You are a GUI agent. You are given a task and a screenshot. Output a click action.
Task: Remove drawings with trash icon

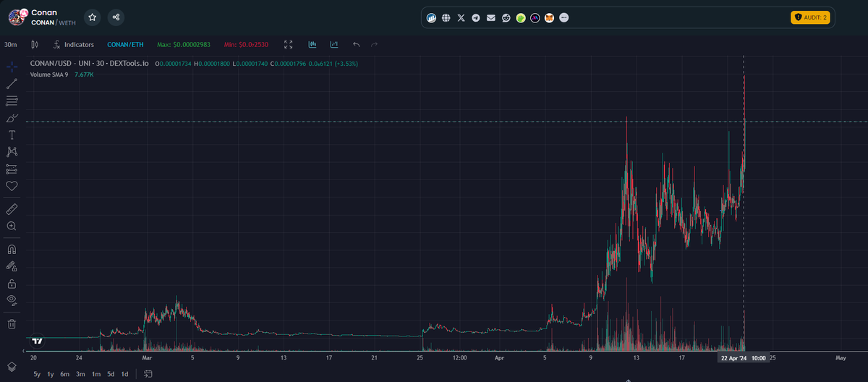[12, 323]
